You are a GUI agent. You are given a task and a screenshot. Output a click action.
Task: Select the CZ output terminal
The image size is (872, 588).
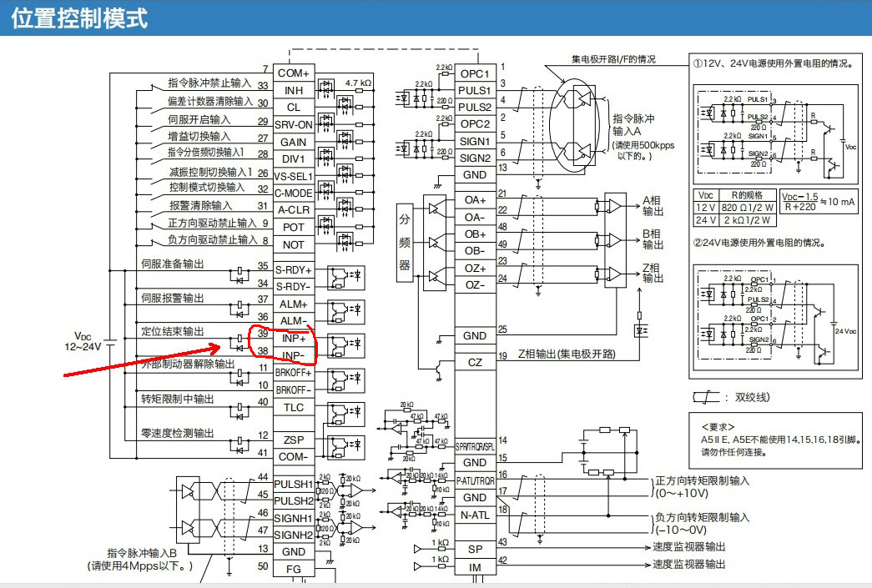click(475, 363)
